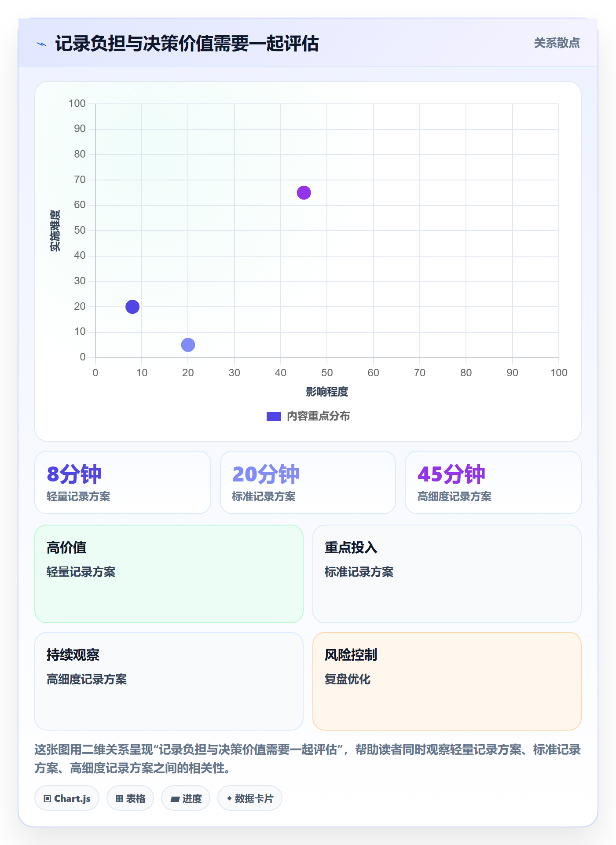Open the 重点投入 quadrant card
The height and width of the screenshot is (845, 616).
point(447,574)
